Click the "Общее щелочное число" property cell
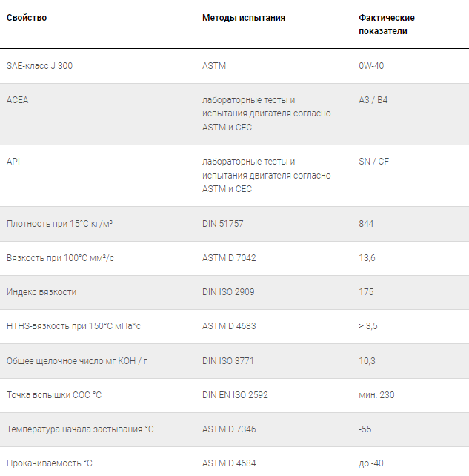 (77, 361)
